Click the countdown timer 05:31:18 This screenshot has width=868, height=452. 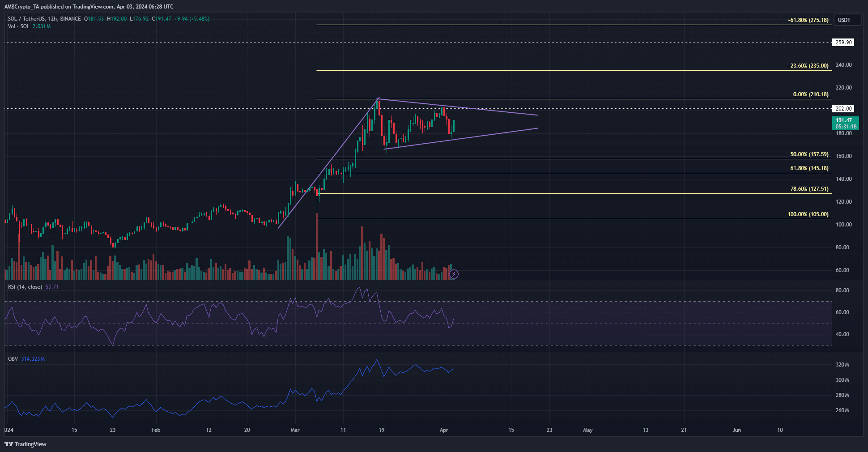(846, 127)
